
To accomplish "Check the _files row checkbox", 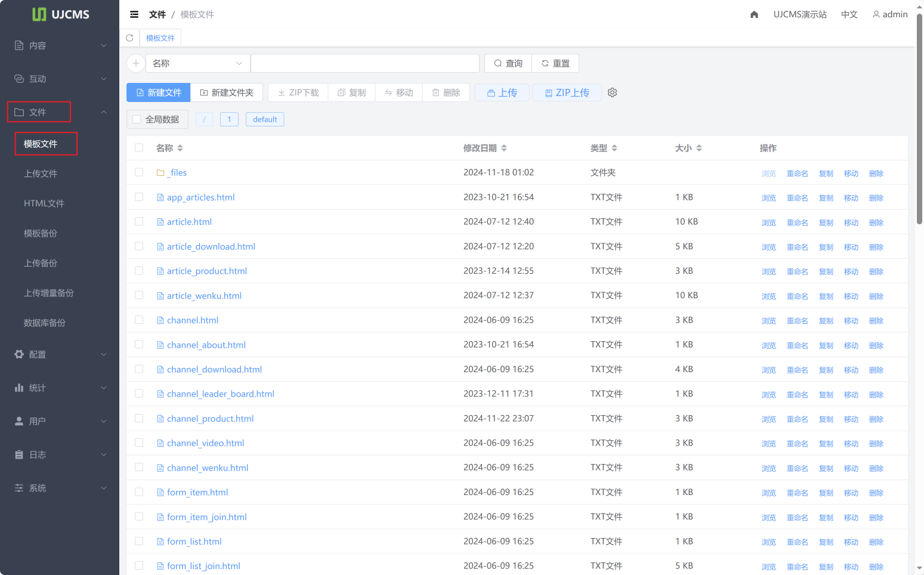I will pos(139,172).
